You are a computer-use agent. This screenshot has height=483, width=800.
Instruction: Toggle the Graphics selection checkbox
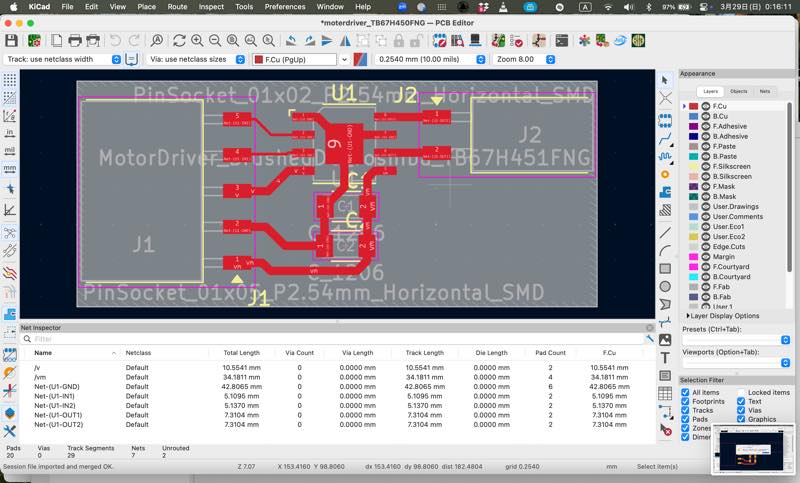741,419
